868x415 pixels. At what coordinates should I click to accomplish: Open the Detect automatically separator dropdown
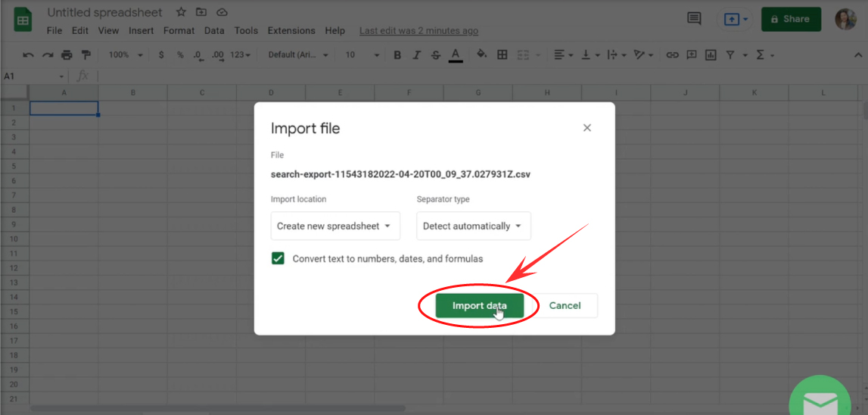click(x=474, y=226)
